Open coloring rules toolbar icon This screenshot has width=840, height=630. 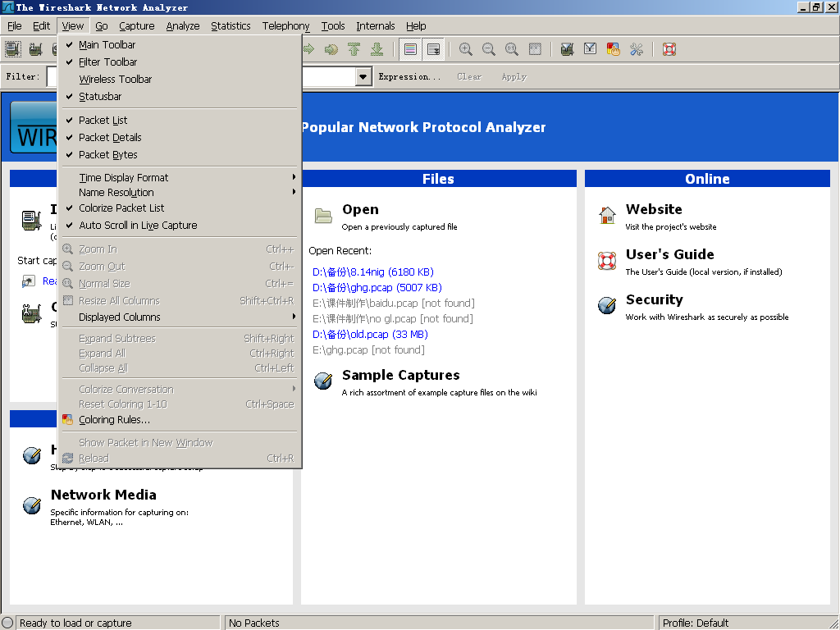pos(614,49)
